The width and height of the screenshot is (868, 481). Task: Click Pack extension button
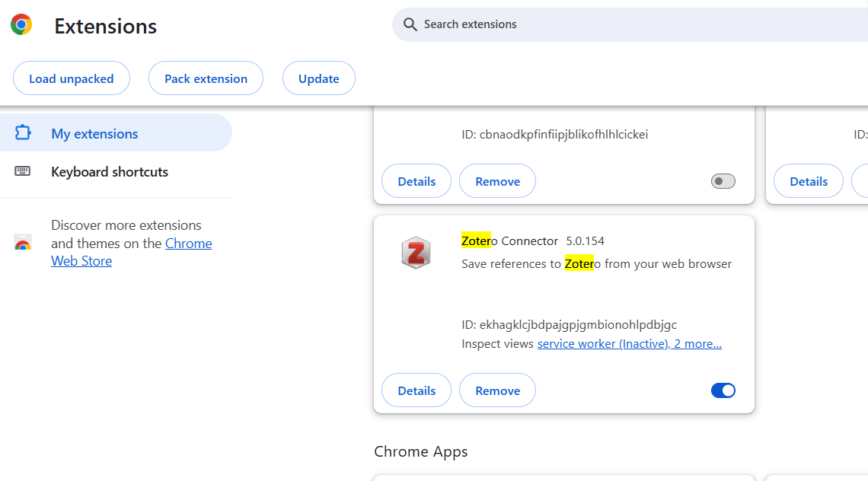pos(206,78)
